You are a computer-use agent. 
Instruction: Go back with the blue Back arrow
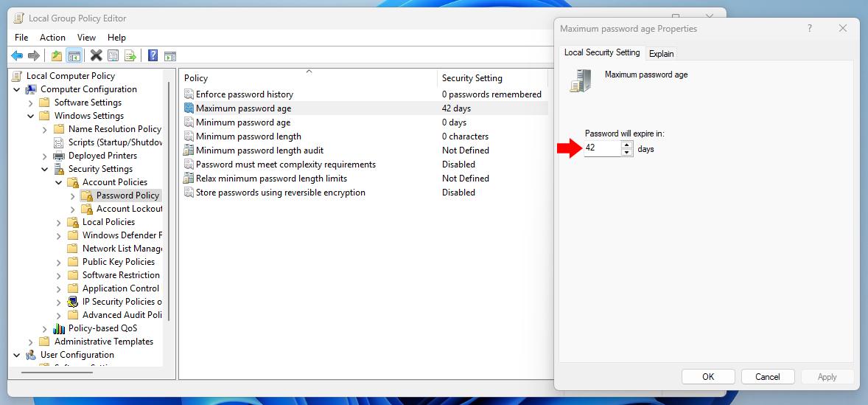(17, 55)
